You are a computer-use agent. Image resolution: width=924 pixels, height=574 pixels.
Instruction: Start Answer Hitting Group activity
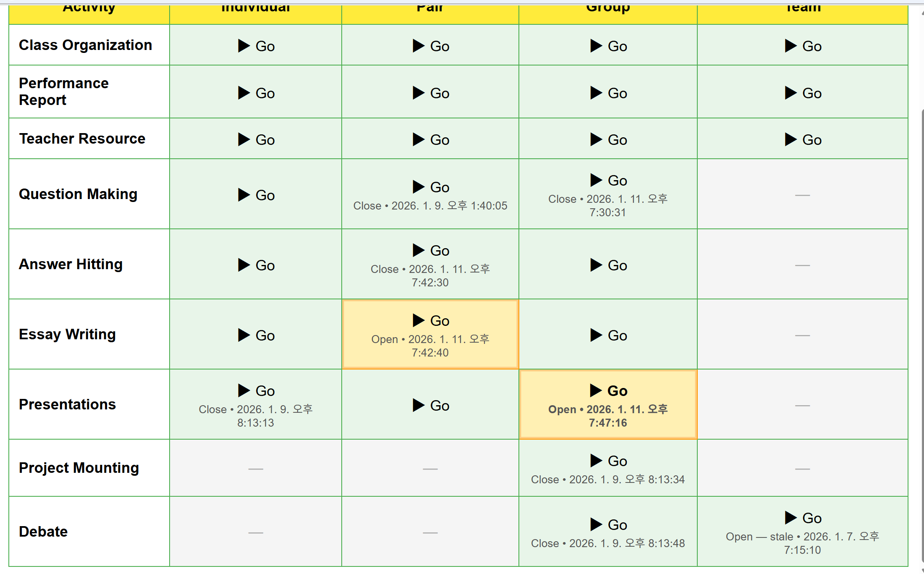click(608, 265)
